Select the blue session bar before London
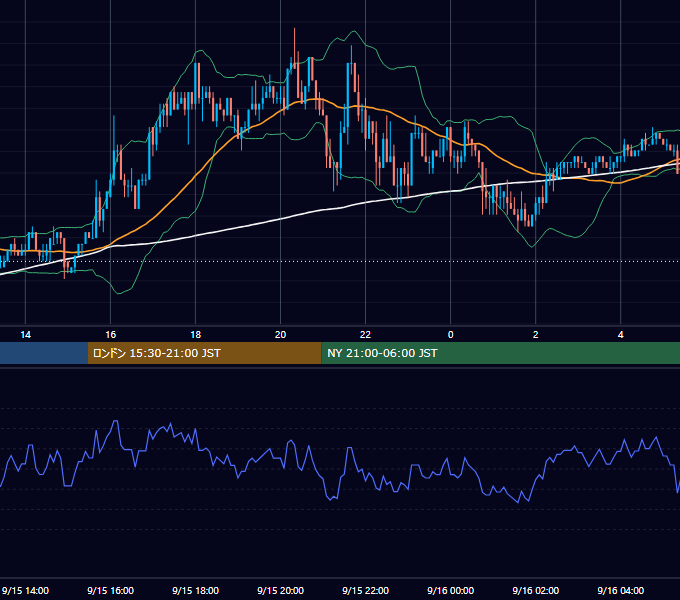 click(43, 353)
